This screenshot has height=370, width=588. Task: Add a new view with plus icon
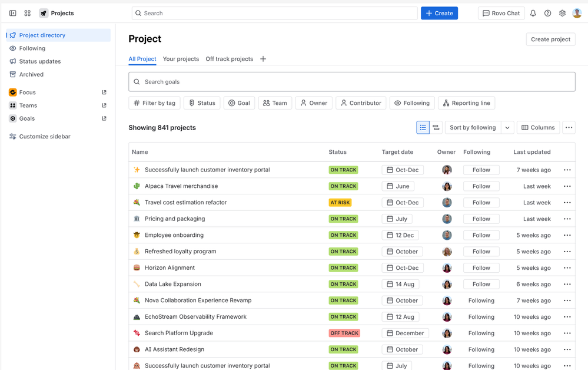coord(263,59)
